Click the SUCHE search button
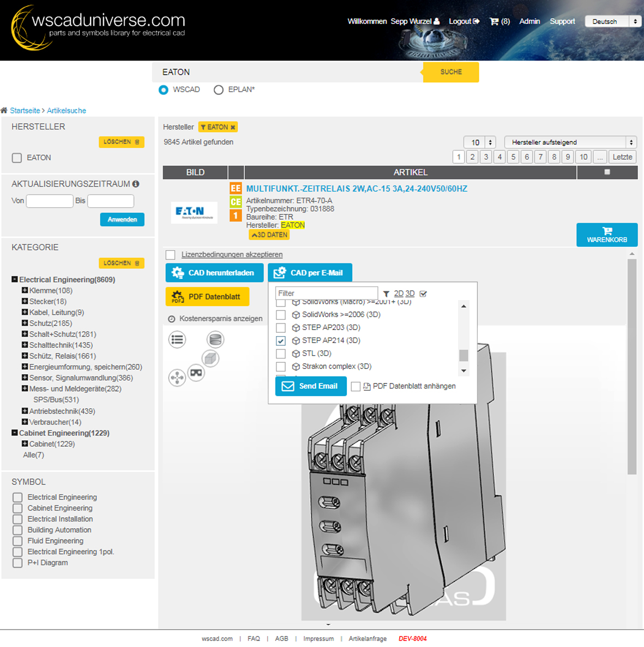Image resolution: width=644 pixels, height=647 pixels. [x=451, y=72]
